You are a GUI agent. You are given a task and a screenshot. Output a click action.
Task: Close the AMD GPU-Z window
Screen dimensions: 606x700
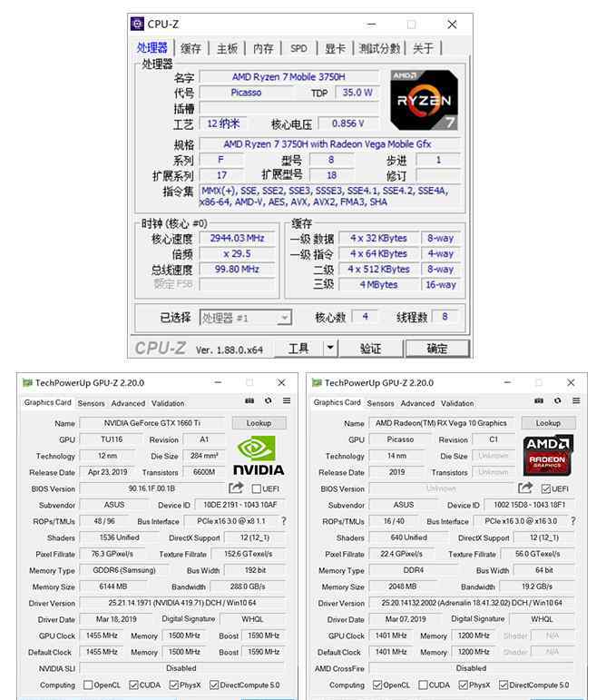pos(571,382)
